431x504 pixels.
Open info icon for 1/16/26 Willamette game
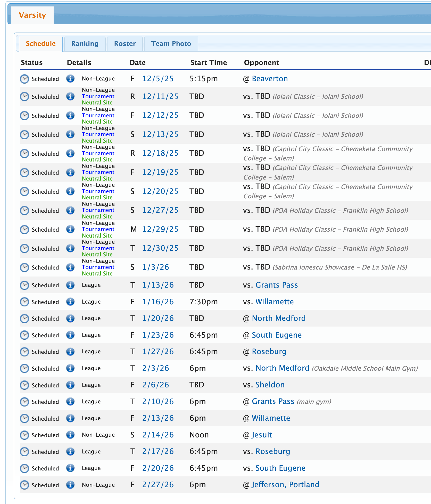[70, 302]
